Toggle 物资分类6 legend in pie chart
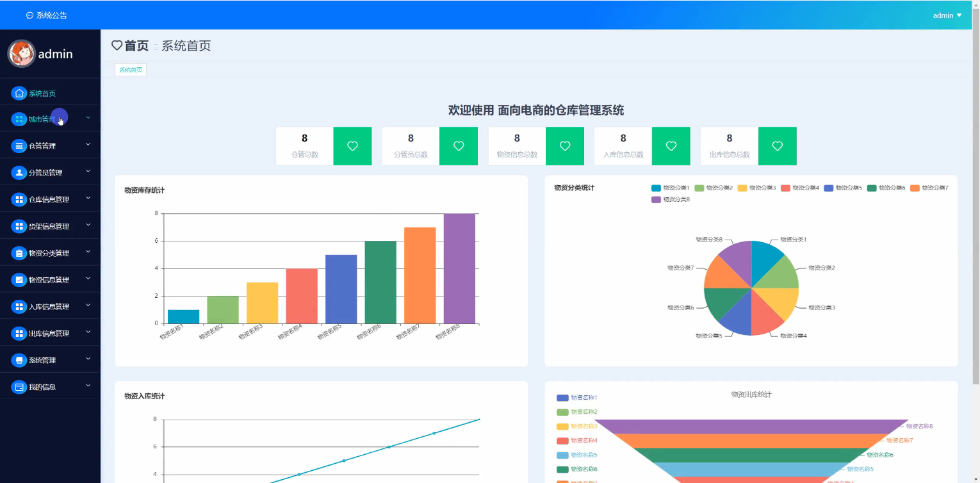This screenshot has height=483, width=980. (x=886, y=188)
